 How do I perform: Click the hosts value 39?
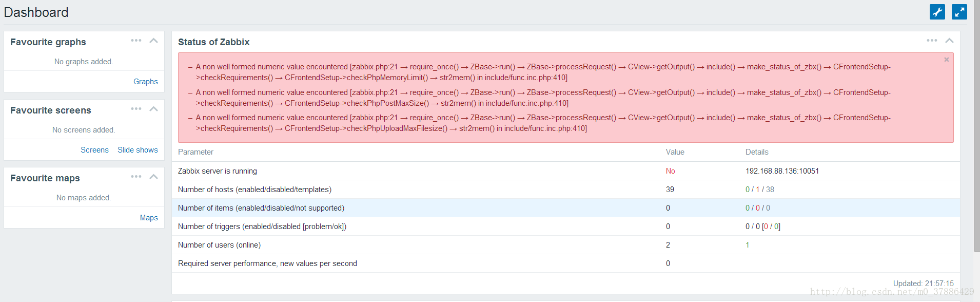(670, 190)
